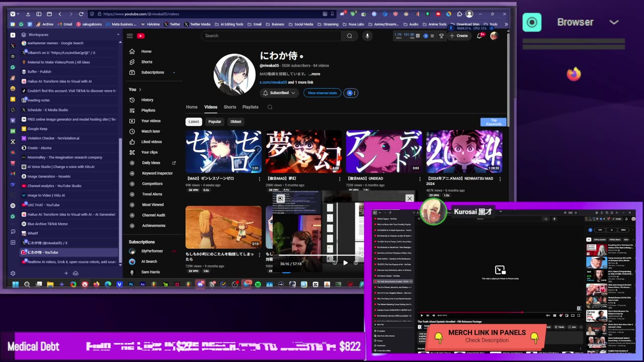Screen dimensions: 644x362
Task: Open Discord from the taskbar
Action: (200, 285)
